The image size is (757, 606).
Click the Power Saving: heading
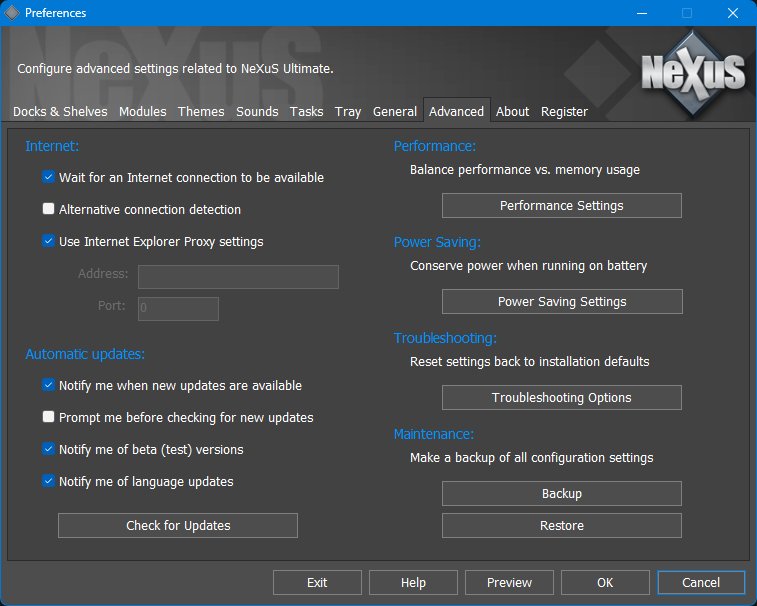coord(437,242)
